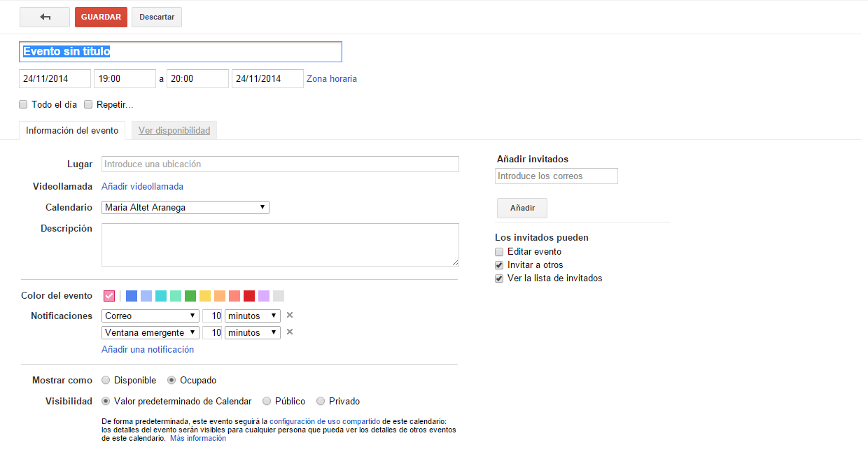Pick the yellow event color swatch
868x459 pixels.
tap(205, 296)
